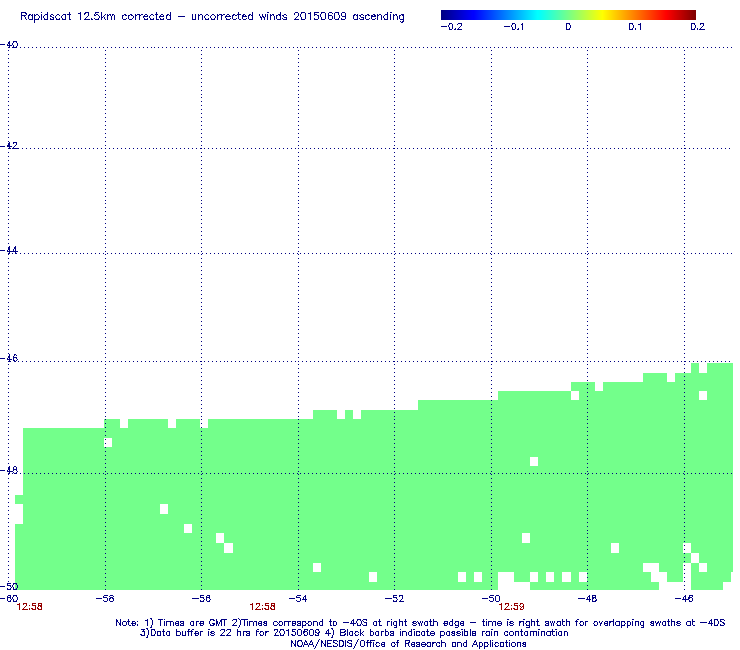Click the red swath time label "12:59"
740x650 pixels.
pyautogui.click(x=512, y=607)
